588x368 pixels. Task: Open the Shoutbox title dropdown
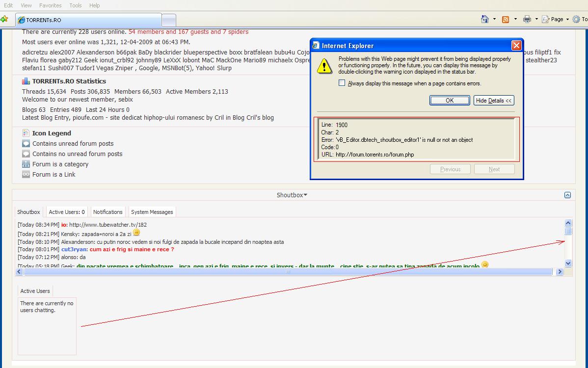tap(292, 195)
